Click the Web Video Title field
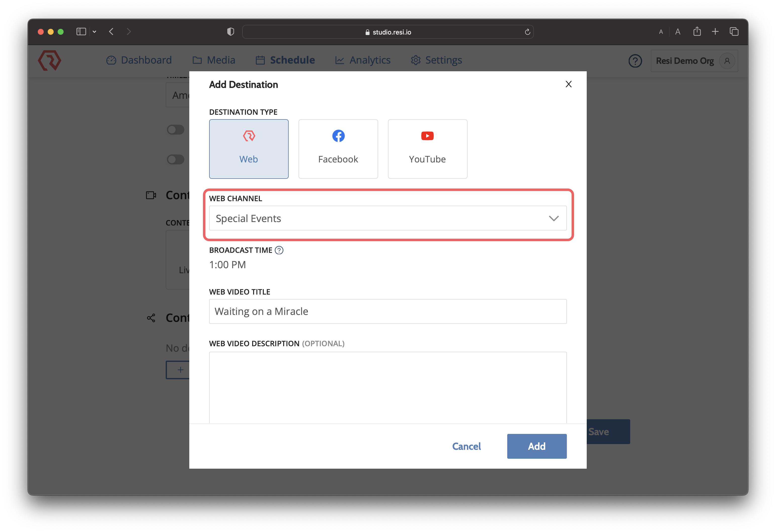Viewport: 776px width, 532px height. [388, 311]
